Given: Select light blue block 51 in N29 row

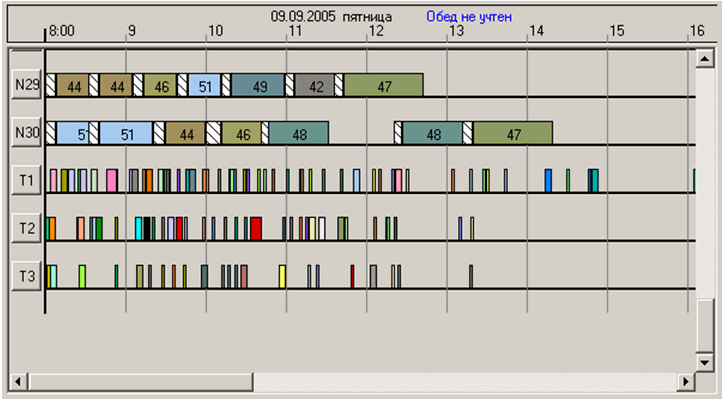Looking at the screenshot, I should 204,86.
